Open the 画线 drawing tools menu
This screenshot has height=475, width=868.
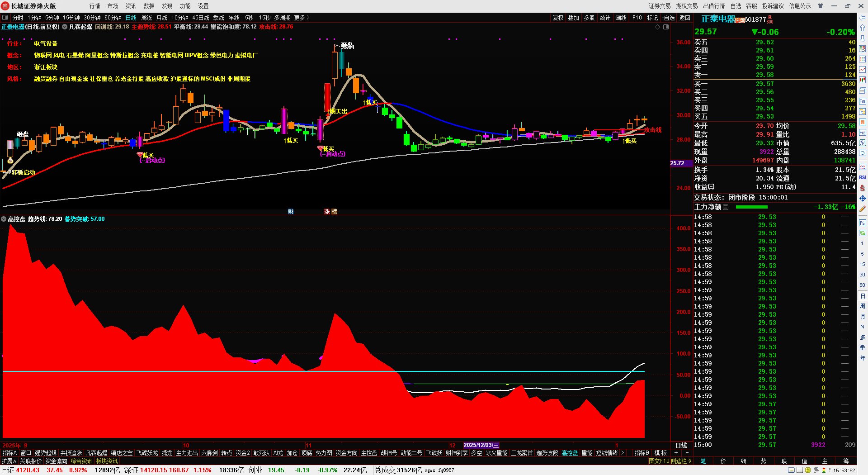pos(621,18)
